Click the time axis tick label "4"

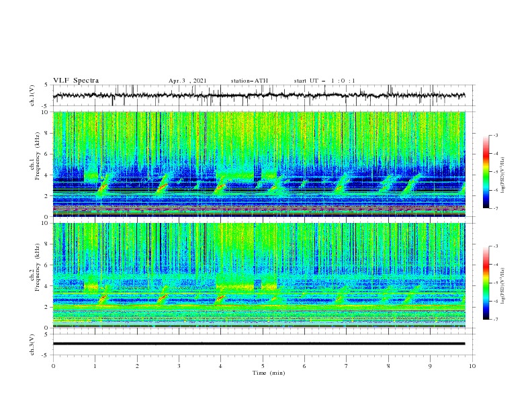[x=221, y=366]
